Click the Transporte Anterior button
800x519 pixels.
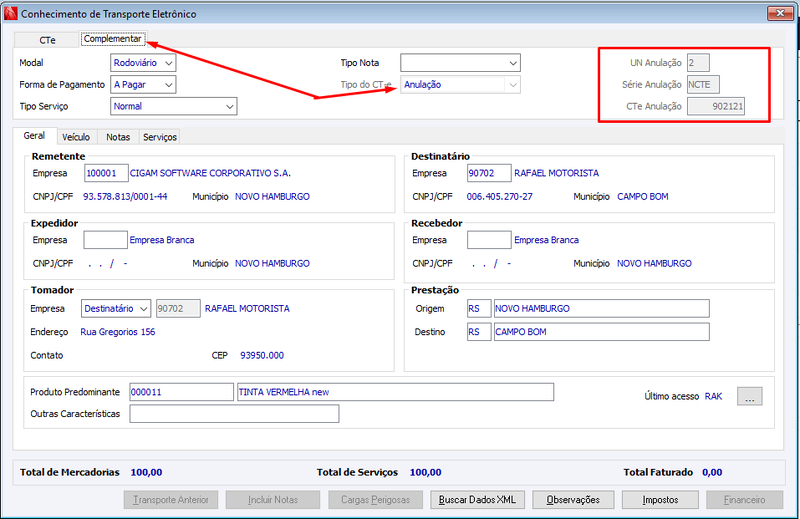pyautogui.click(x=171, y=500)
